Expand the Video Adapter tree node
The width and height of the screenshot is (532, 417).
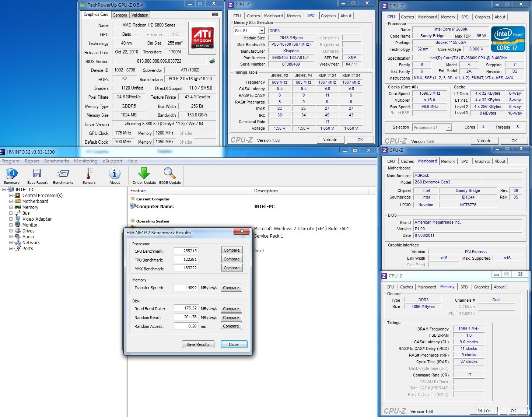point(11,219)
